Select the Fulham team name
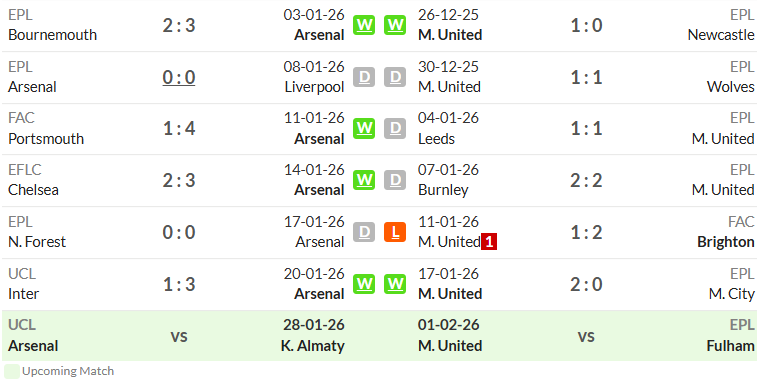The width and height of the screenshot is (757, 392). [x=730, y=346]
